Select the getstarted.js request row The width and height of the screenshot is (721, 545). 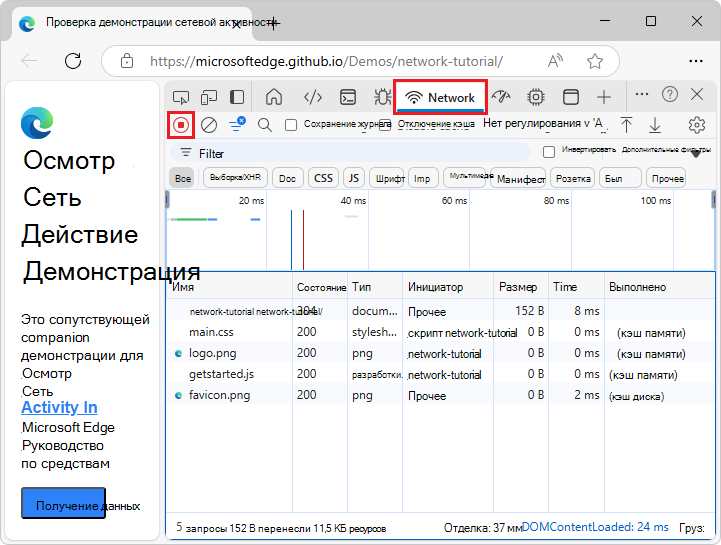pyautogui.click(x=441, y=374)
